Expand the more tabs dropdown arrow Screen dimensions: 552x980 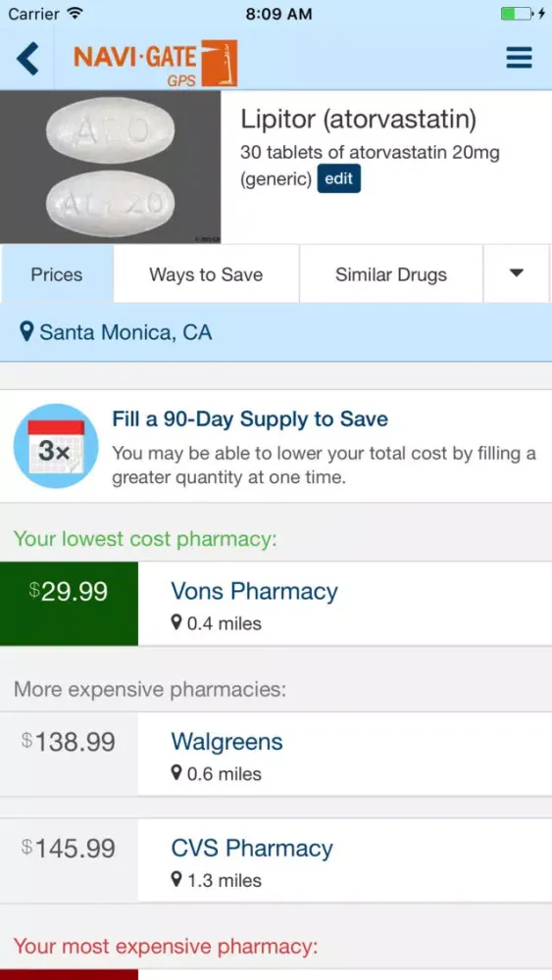click(517, 273)
